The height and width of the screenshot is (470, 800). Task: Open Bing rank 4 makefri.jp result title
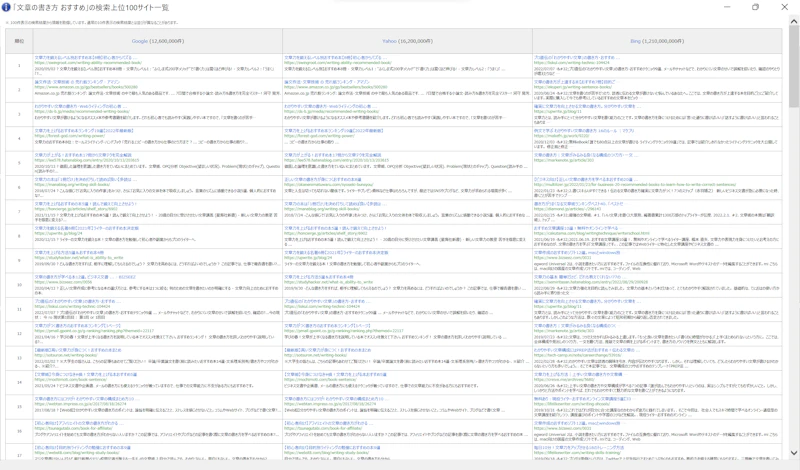point(584,131)
